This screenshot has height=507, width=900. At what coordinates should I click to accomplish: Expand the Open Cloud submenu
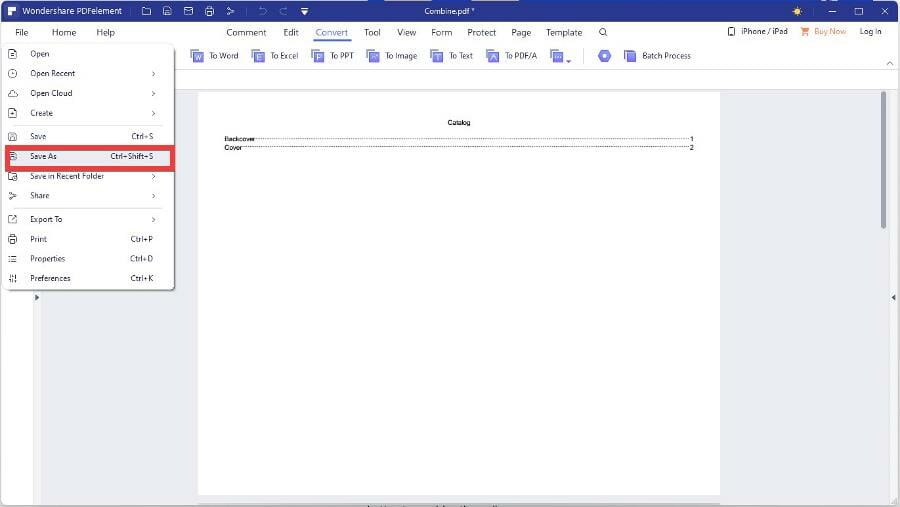click(x=88, y=93)
